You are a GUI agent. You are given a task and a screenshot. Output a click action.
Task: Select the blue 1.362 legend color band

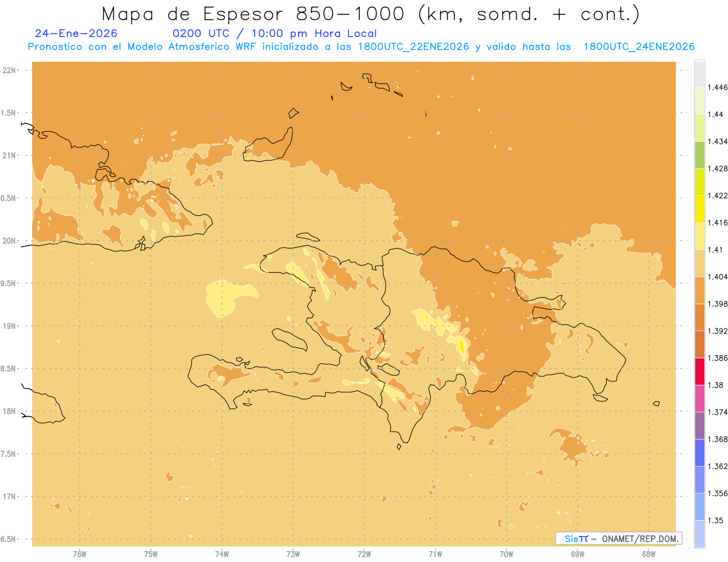tap(699, 452)
